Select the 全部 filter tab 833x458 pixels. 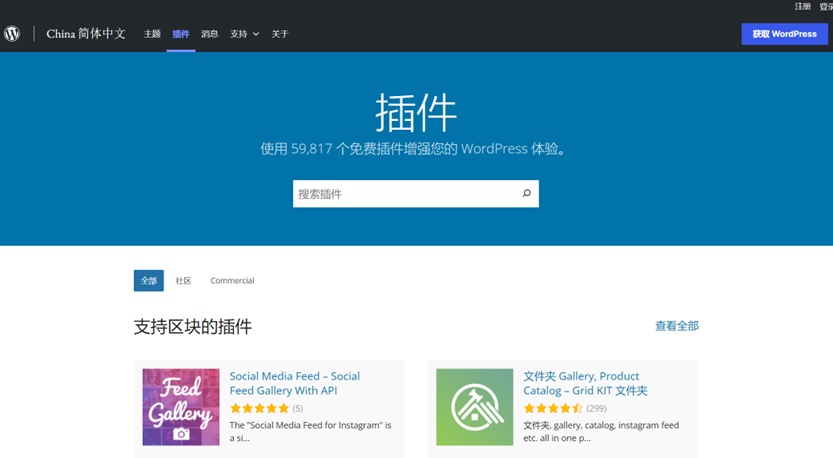pyautogui.click(x=149, y=281)
